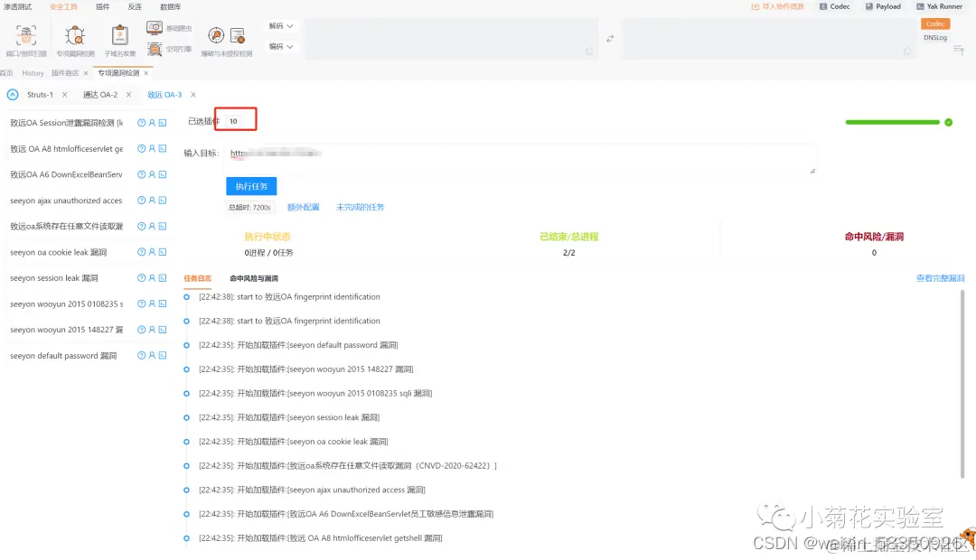This screenshot has height=560, width=976.
Task: Click the 首页 tab
Action: [6, 73]
